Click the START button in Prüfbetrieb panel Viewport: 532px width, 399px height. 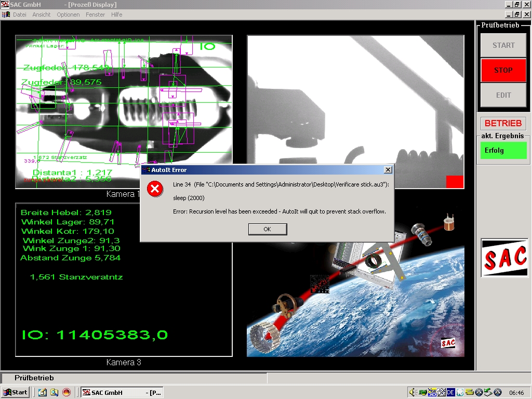503,45
